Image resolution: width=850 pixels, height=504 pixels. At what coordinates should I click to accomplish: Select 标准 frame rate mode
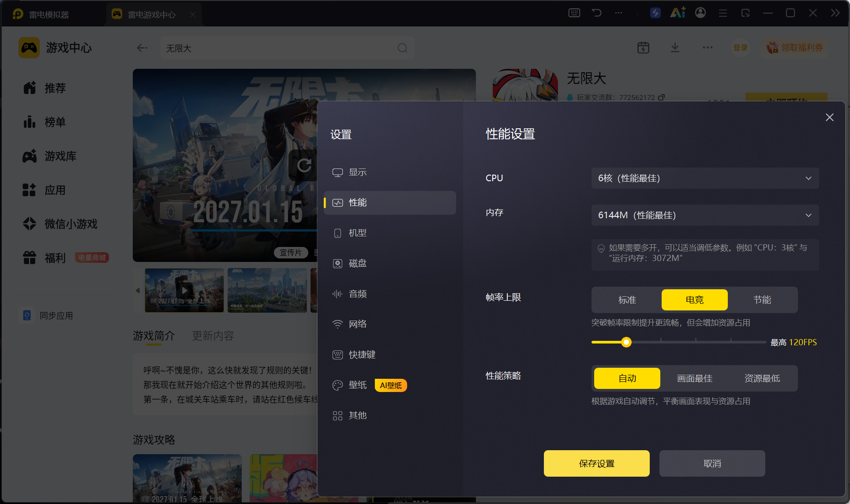click(x=627, y=300)
